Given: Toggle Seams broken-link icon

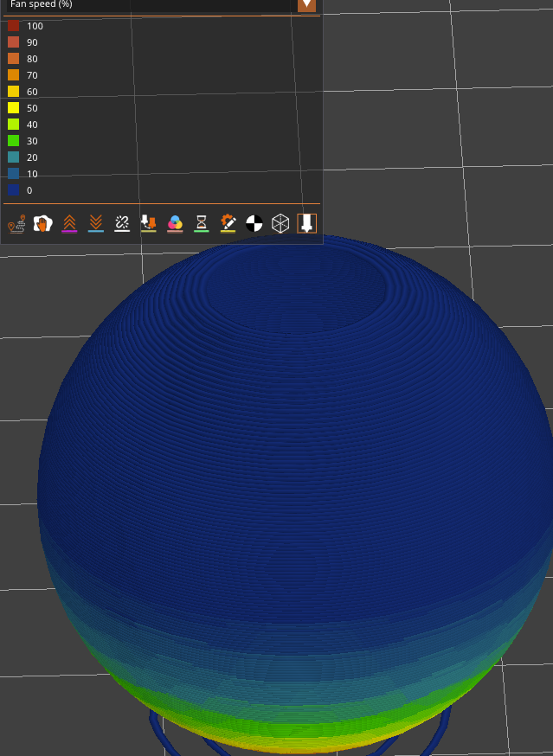Looking at the screenshot, I should click(x=122, y=224).
